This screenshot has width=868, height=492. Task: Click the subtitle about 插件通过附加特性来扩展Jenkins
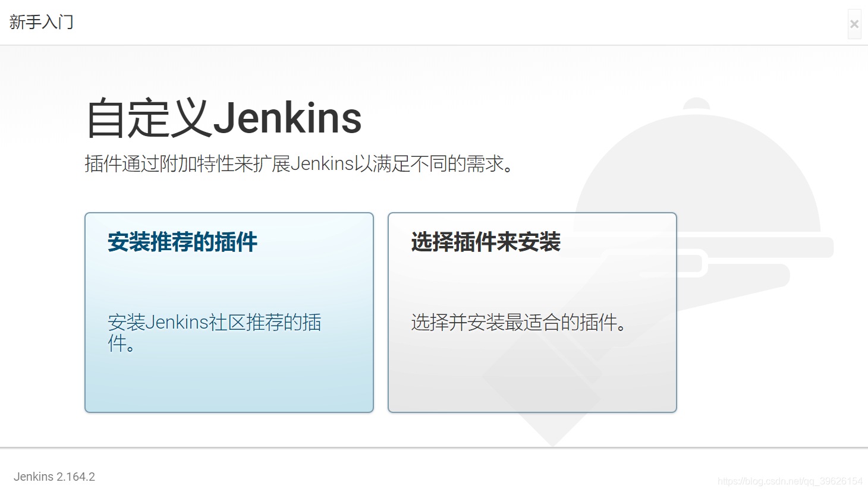point(299,163)
